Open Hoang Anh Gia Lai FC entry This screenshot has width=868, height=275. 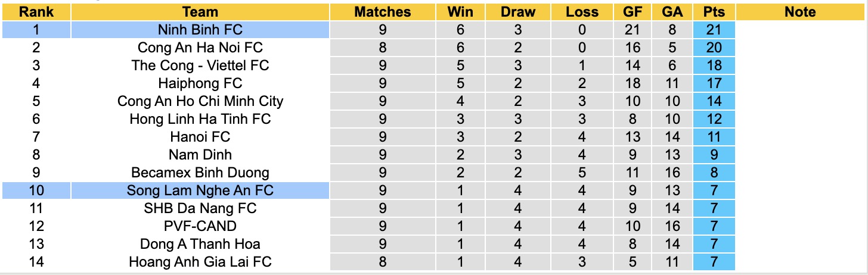pyautogui.click(x=200, y=262)
